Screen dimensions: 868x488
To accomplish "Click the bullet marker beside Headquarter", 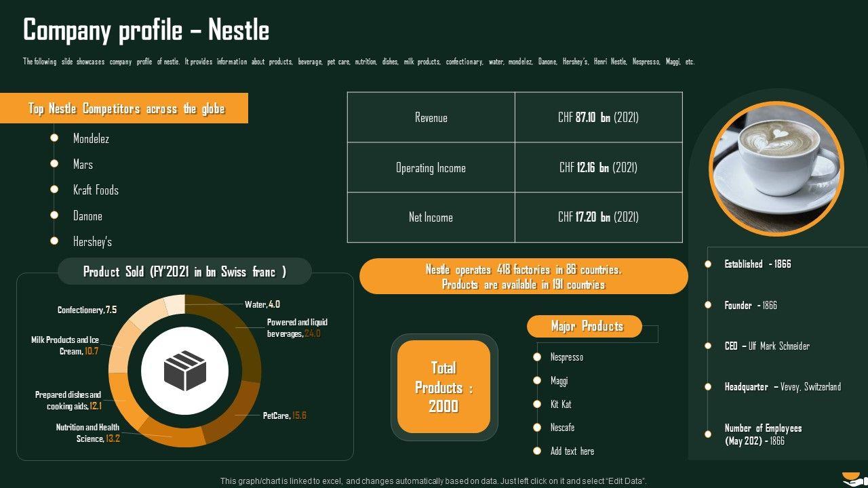I will 708,387.
